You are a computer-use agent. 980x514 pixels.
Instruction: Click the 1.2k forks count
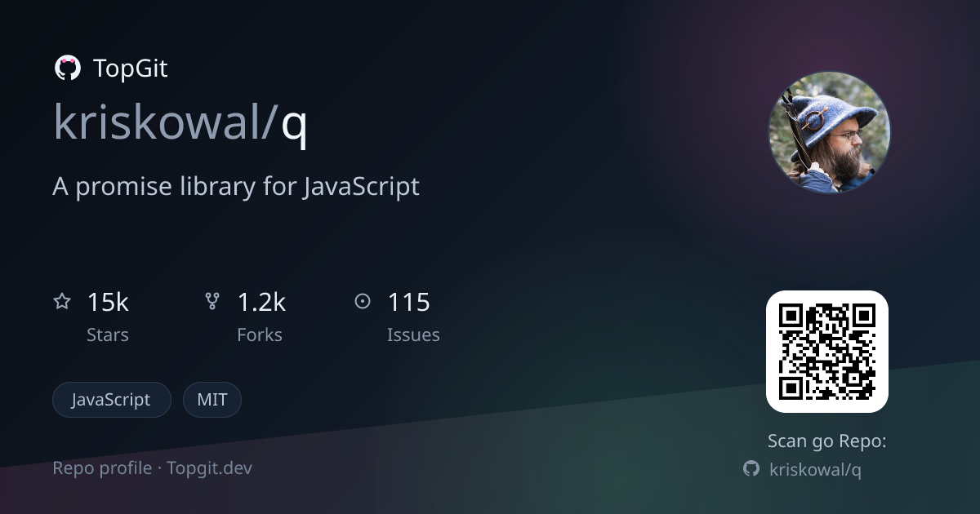coord(261,302)
